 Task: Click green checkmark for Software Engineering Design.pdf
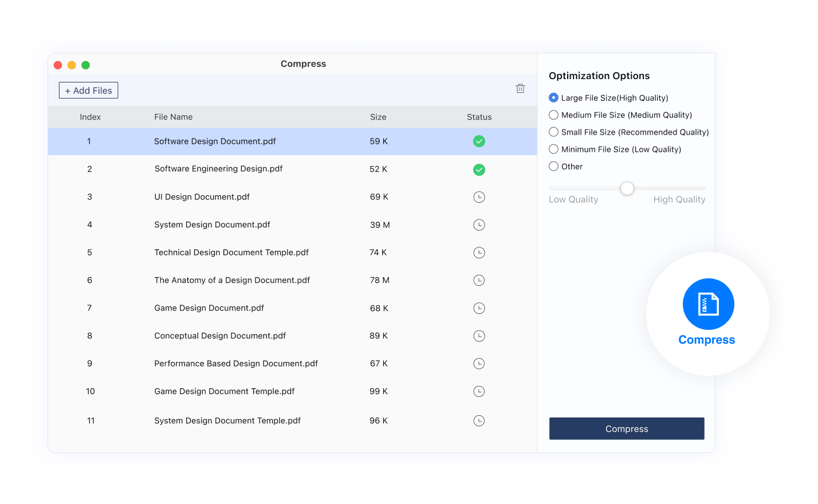click(479, 170)
